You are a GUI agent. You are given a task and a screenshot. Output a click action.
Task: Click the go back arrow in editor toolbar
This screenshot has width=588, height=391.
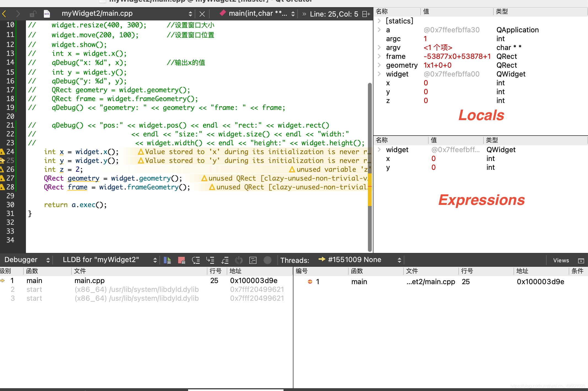[x=4, y=14]
